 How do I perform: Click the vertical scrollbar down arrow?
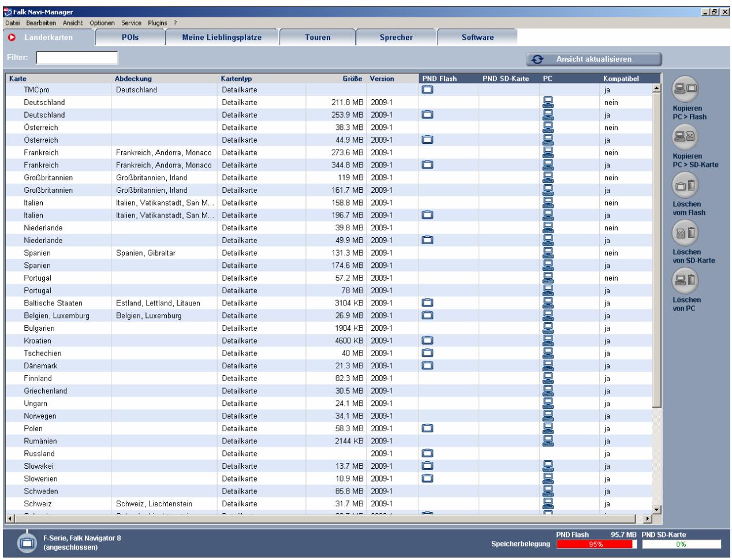pos(656,509)
